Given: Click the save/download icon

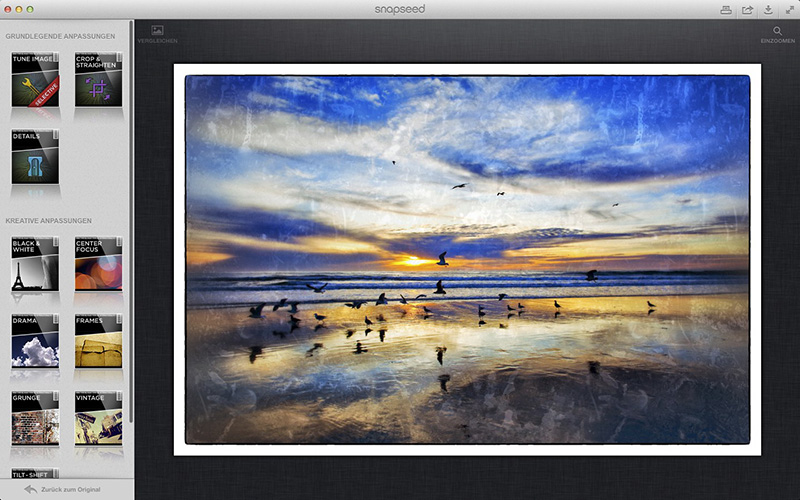Looking at the screenshot, I should (767, 9).
